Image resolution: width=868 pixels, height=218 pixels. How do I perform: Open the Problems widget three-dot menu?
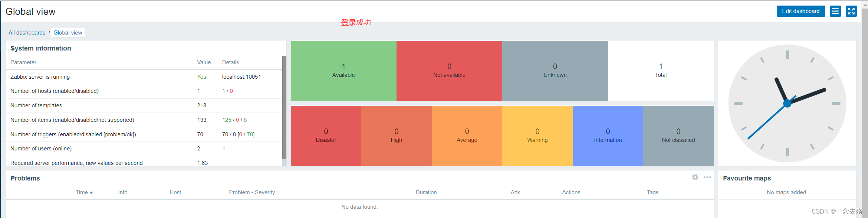pos(707,178)
